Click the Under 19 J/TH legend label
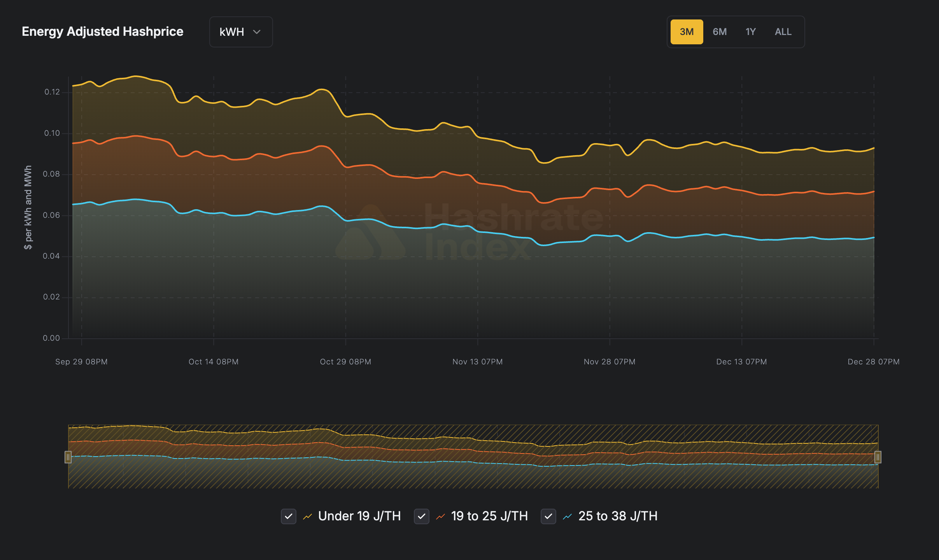Screen dimensions: 939x560 click(359, 516)
